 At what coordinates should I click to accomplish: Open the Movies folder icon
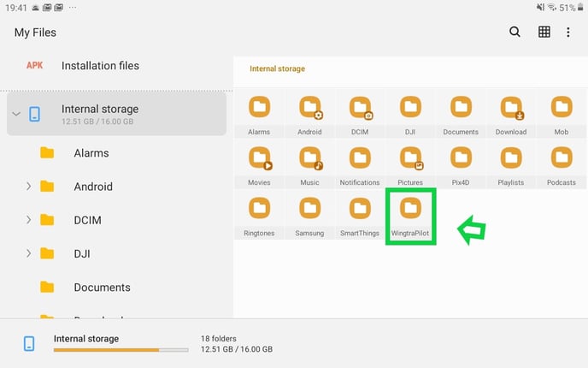pyautogui.click(x=259, y=158)
